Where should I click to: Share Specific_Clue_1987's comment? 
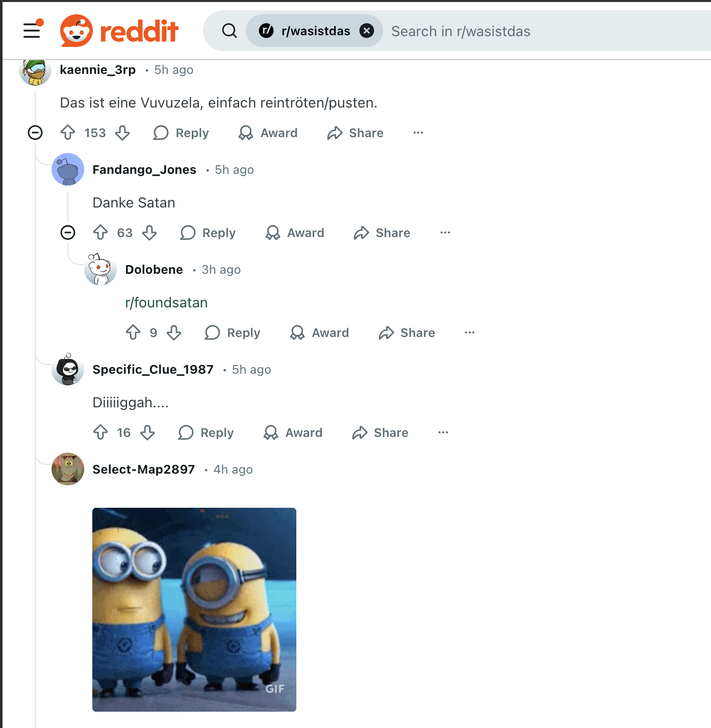(x=380, y=433)
